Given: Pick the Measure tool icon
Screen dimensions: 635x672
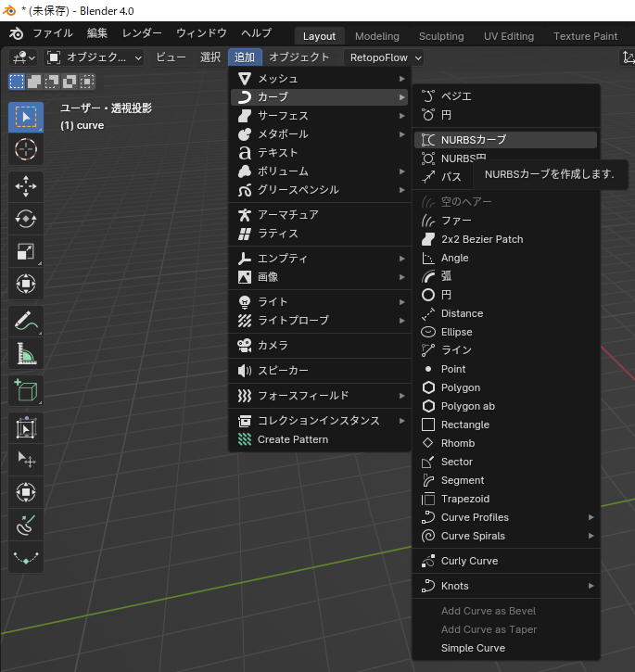Looking at the screenshot, I should pos(26,353).
